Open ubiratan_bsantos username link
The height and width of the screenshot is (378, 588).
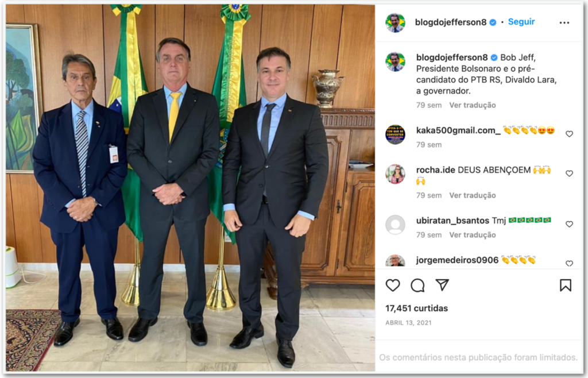click(x=452, y=221)
